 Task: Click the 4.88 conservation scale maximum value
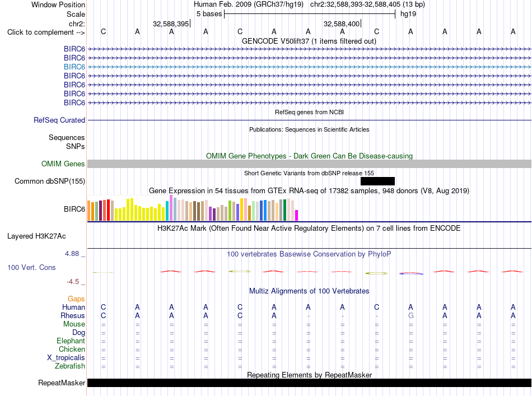[x=72, y=254]
